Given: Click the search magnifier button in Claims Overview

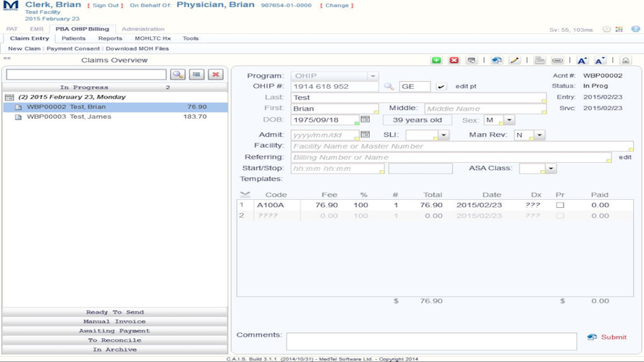Looking at the screenshot, I should tap(178, 75).
